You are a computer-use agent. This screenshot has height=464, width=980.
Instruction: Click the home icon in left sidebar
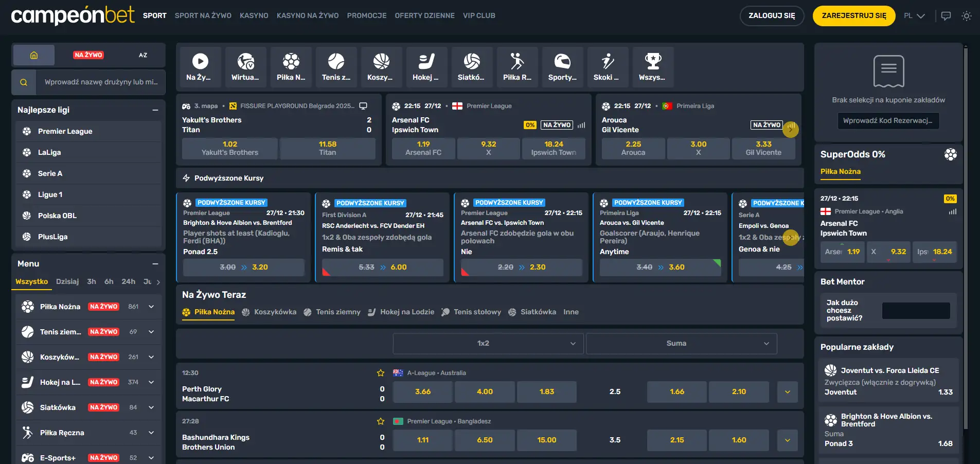pyautogui.click(x=34, y=55)
